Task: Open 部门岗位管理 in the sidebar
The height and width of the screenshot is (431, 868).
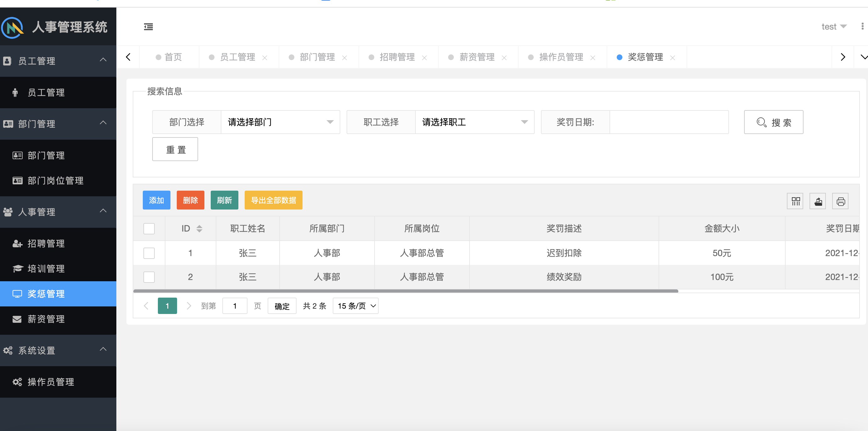Action: click(x=58, y=181)
